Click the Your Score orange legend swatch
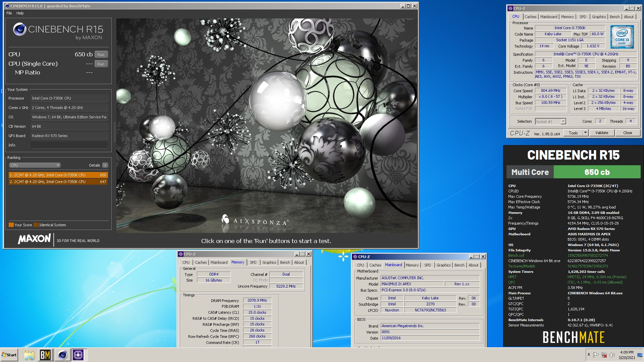The width and height of the screenshot is (644, 362). coord(11,225)
